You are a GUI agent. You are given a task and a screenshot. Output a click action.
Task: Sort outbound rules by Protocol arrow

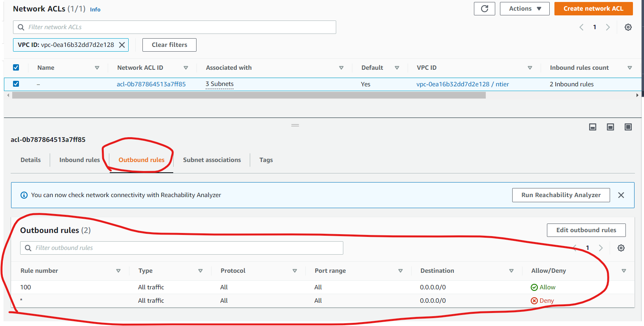295,271
